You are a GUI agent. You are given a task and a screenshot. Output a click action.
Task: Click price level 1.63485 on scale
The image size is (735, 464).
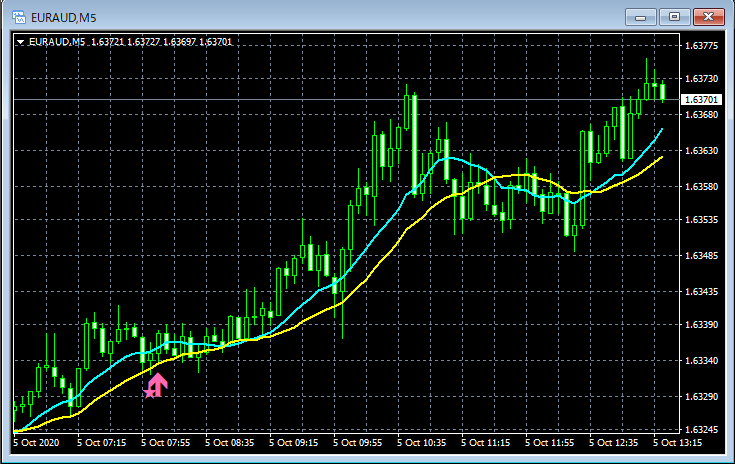click(x=701, y=255)
